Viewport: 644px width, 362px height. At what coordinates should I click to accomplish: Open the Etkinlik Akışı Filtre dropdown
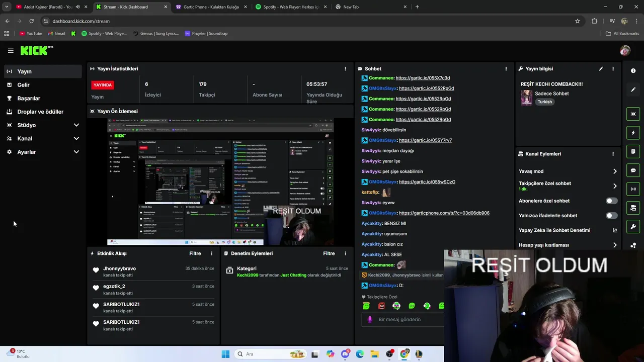195,253
